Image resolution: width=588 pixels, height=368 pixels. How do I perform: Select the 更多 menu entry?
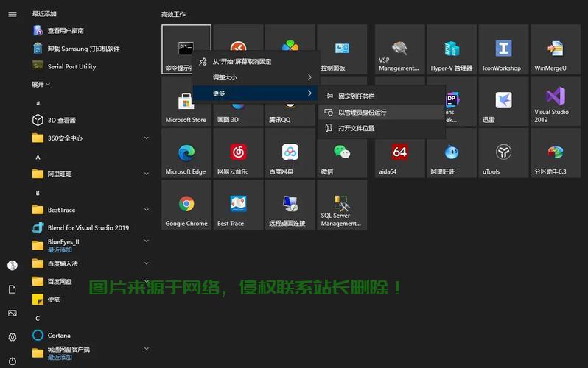pyautogui.click(x=256, y=93)
